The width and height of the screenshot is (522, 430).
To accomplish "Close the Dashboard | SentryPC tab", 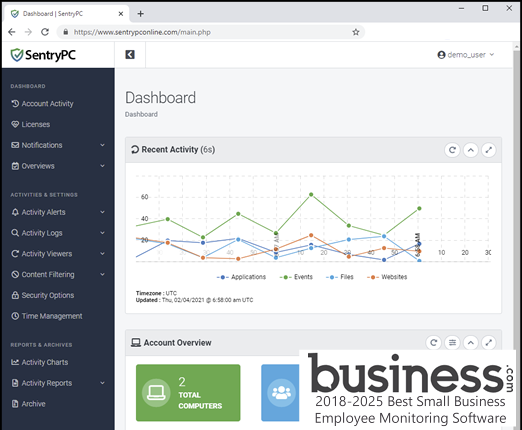I will point(121,14).
